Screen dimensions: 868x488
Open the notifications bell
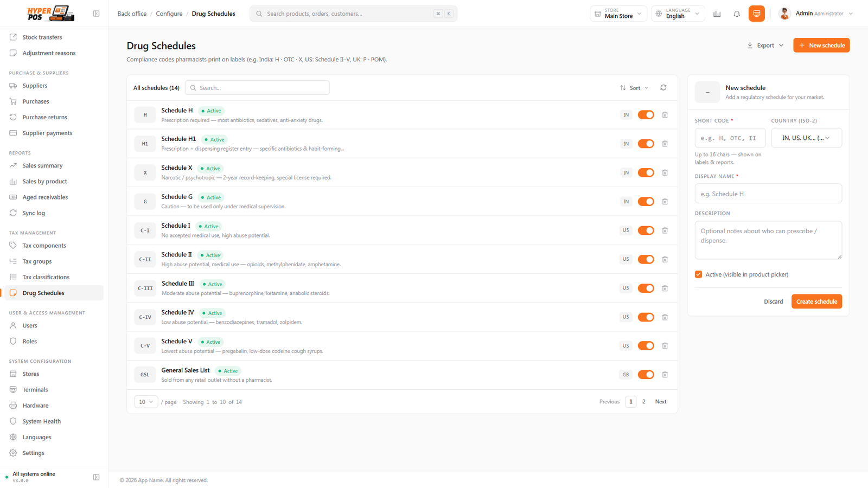[x=737, y=14]
